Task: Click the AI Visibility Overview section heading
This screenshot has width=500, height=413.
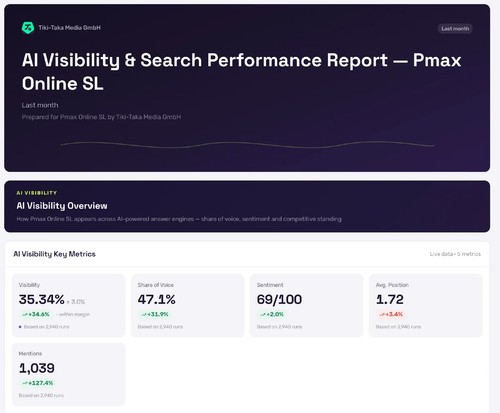Action: (62, 206)
